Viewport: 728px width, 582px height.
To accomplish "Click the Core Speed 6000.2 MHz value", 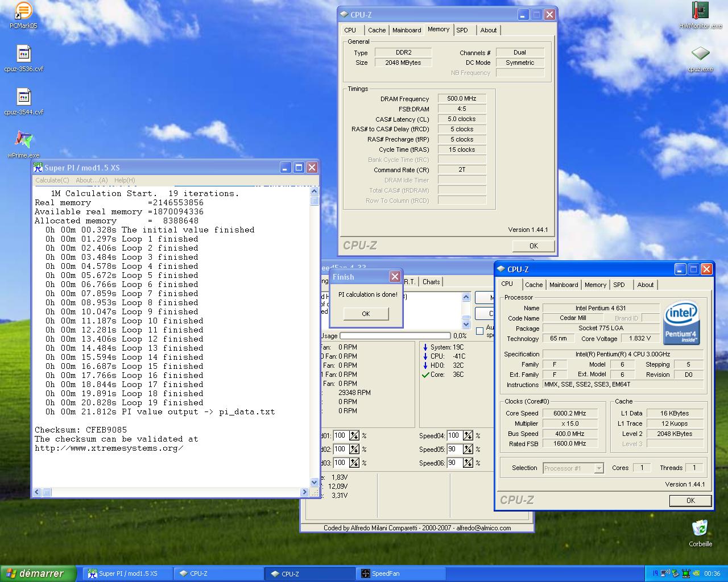I will [570, 413].
